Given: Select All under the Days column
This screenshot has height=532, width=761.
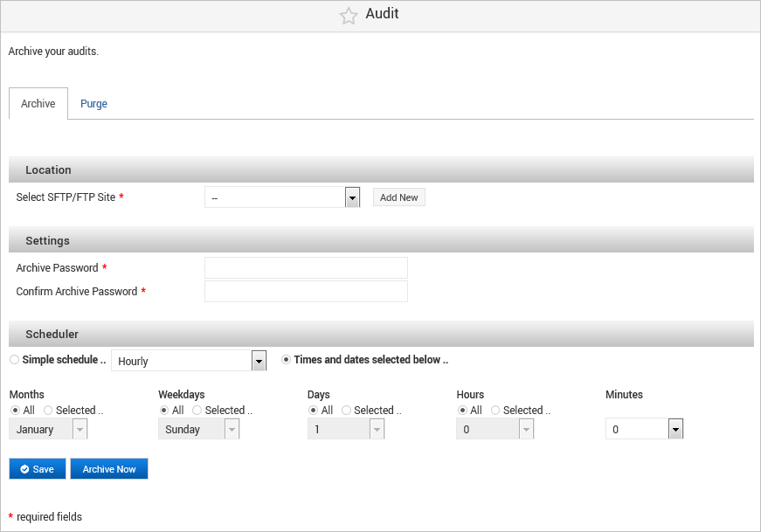Looking at the screenshot, I should pyautogui.click(x=315, y=410).
